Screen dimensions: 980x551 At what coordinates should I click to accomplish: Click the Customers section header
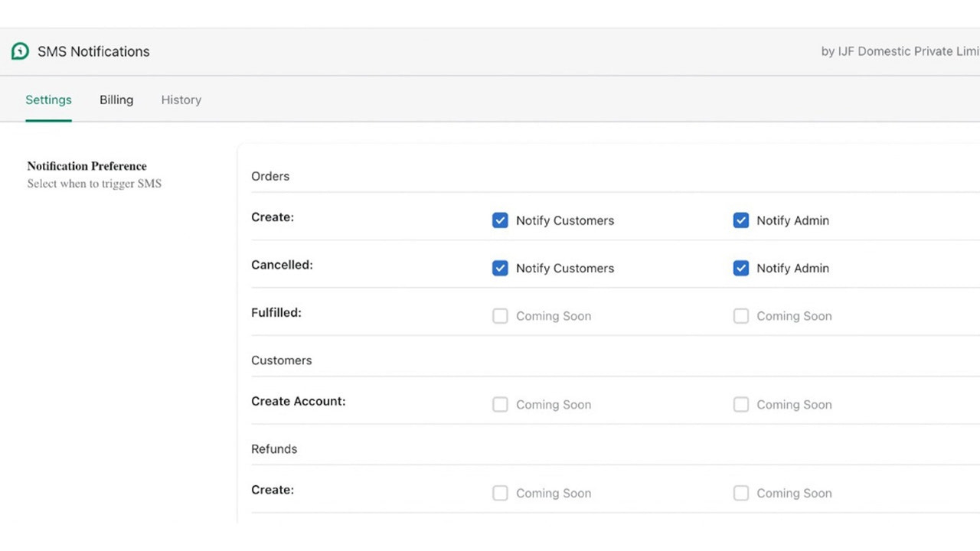281,360
